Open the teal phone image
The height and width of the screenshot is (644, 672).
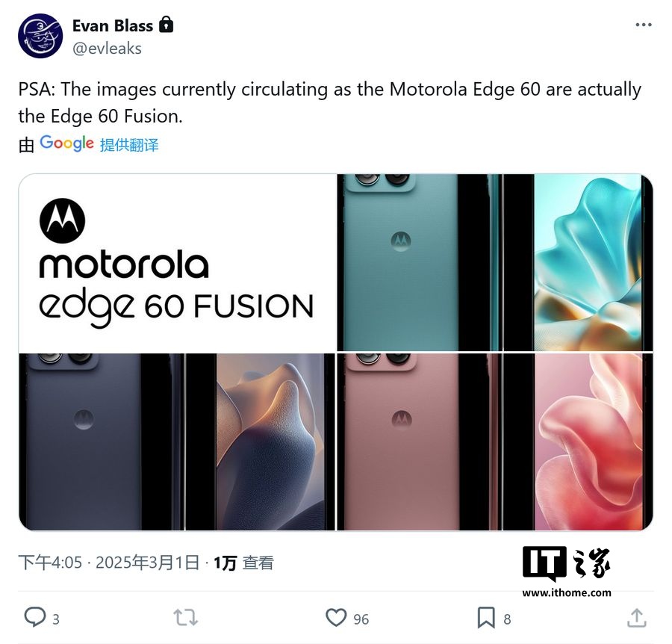point(495,262)
